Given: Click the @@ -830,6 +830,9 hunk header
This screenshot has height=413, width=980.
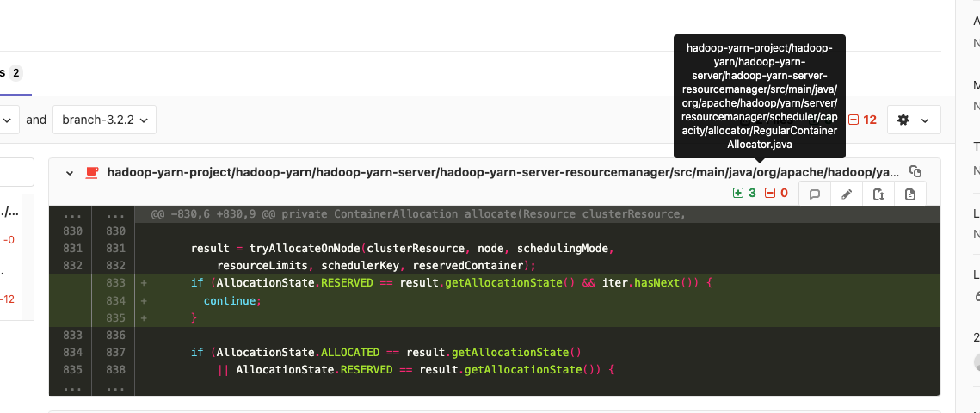Looking at the screenshot, I should click(x=418, y=214).
